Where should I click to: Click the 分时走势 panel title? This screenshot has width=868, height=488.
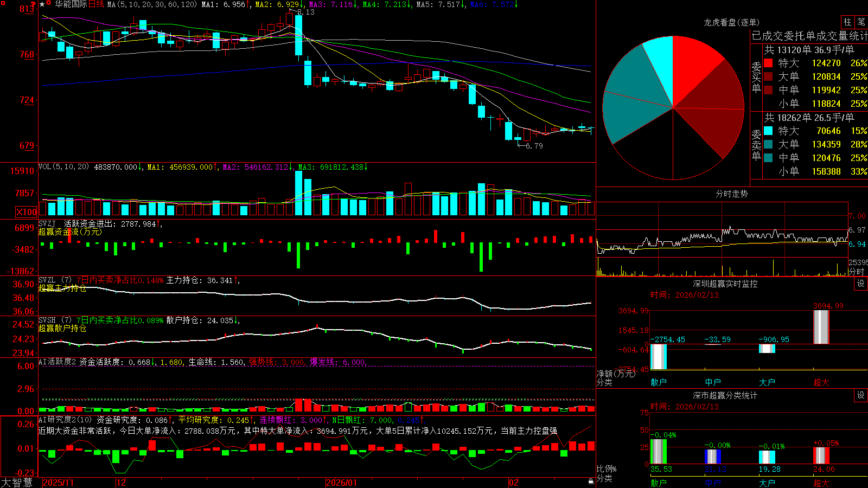[731, 194]
